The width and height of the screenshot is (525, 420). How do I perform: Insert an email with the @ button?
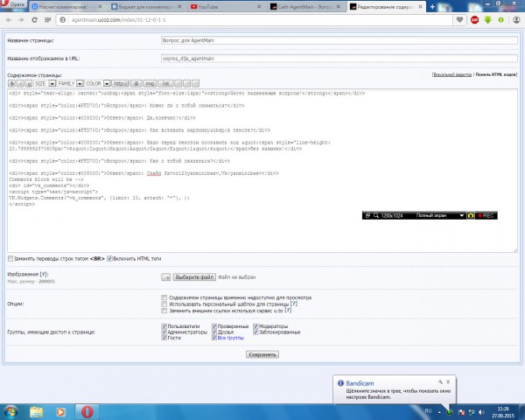point(136,83)
